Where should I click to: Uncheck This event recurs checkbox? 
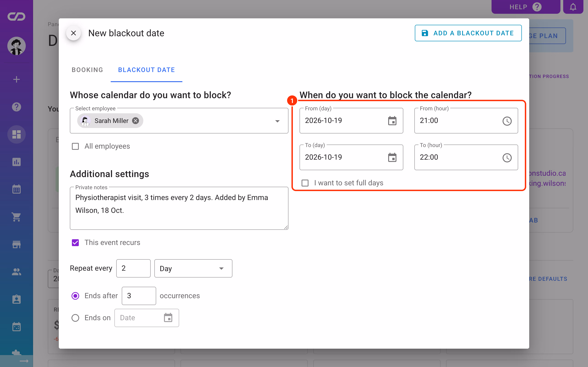pyautogui.click(x=75, y=242)
